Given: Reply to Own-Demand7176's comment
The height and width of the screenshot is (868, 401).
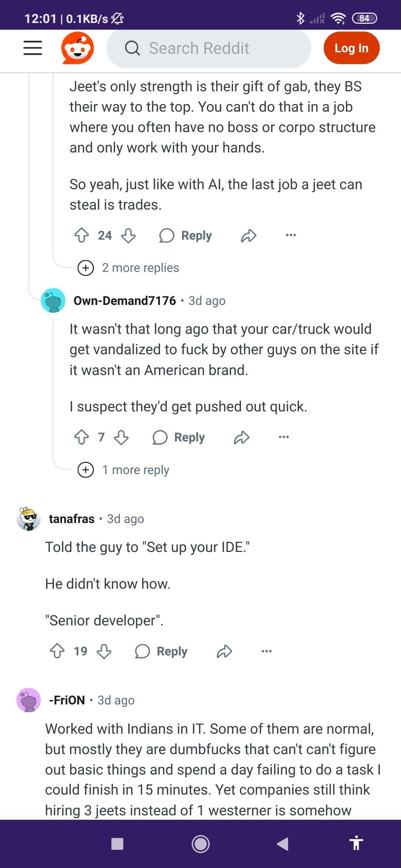Looking at the screenshot, I should click(x=179, y=437).
